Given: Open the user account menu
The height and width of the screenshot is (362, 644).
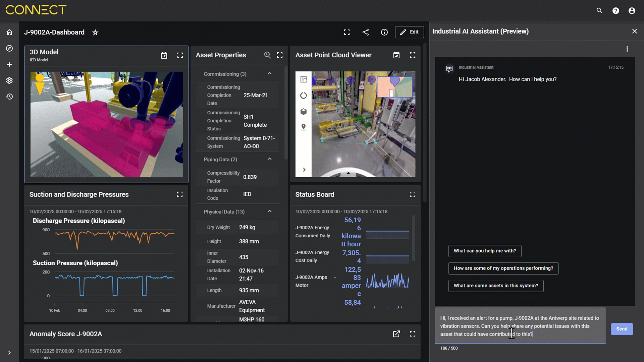Looking at the screenshot, I should 632,10.
